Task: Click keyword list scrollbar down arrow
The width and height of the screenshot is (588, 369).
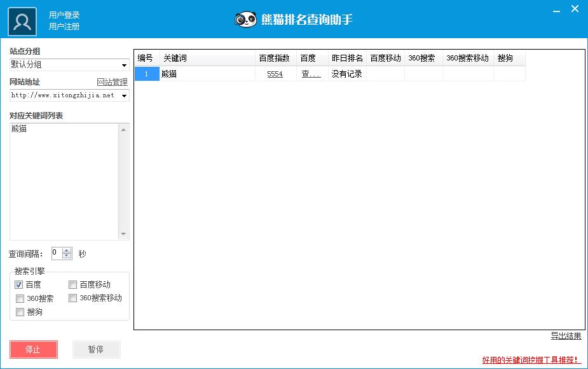Action: tap(123, 234)
